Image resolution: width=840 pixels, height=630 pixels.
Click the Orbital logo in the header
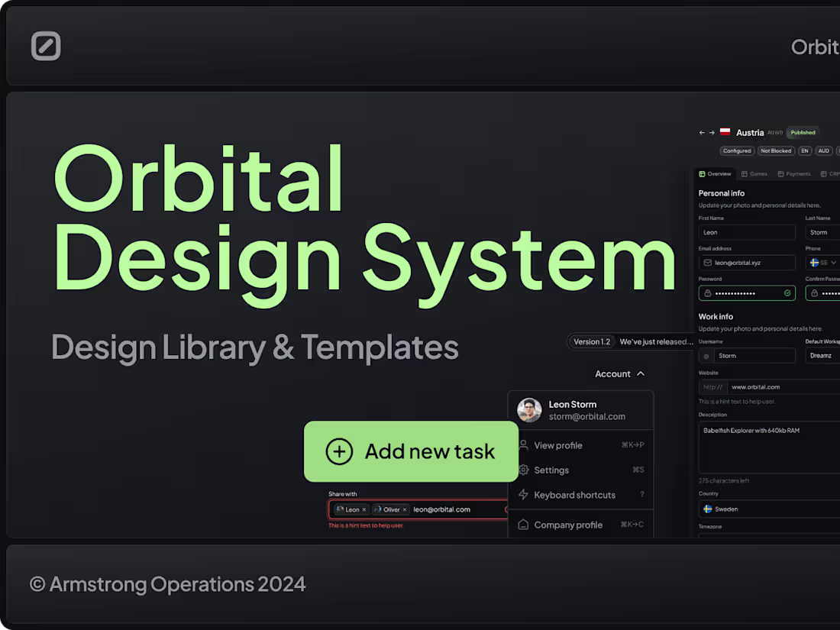(x=46, y=46)
